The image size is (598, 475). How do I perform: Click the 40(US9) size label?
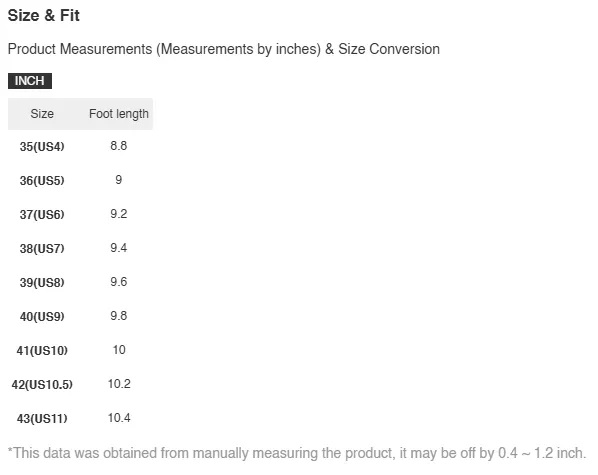[42, 316]
